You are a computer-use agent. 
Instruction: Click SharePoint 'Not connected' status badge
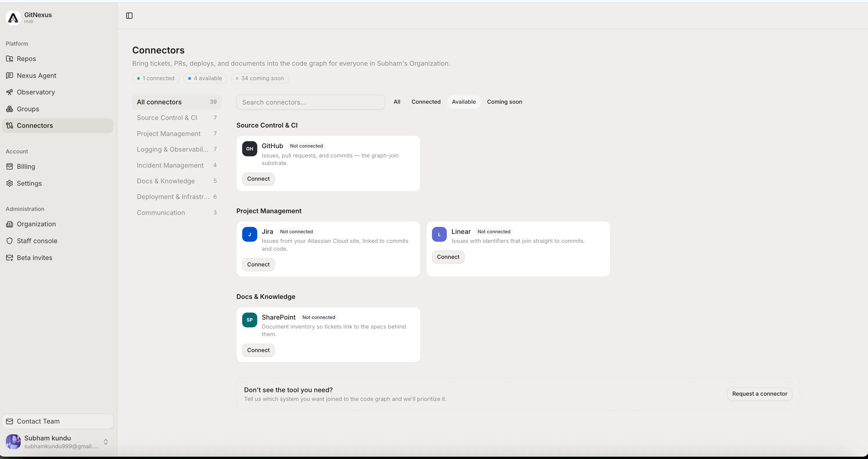[319, 317]
